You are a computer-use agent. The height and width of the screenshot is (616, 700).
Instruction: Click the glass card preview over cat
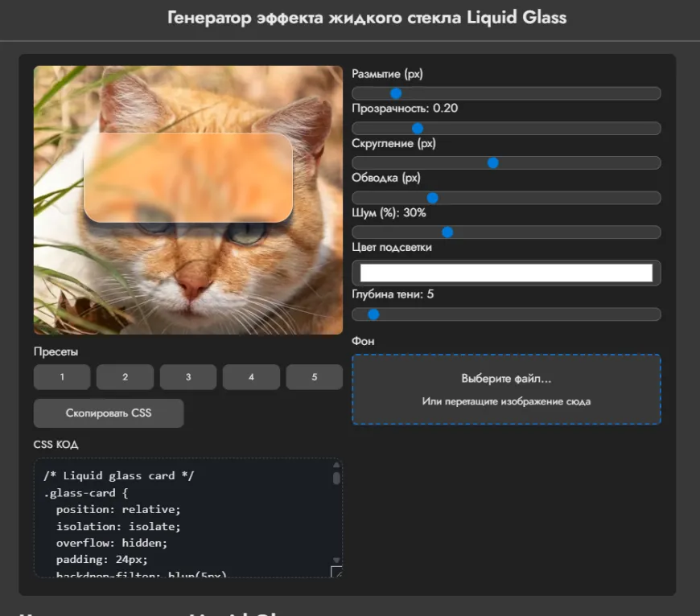[187, 178]
